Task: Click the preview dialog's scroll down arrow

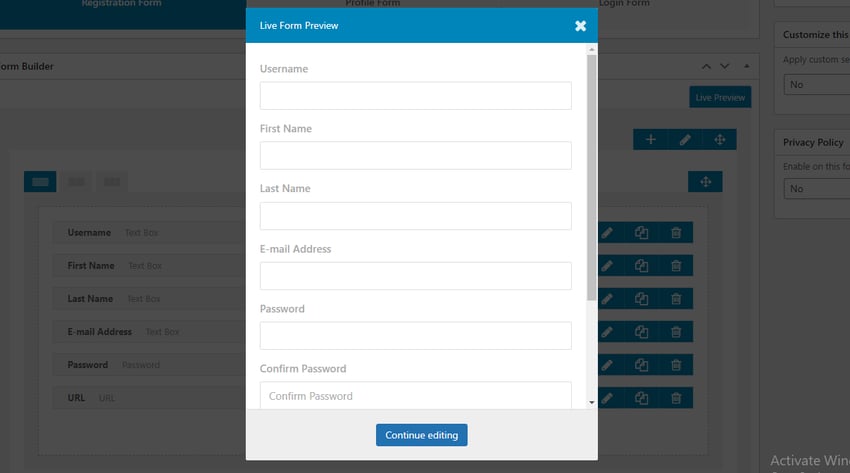Action: coord(591,402)
